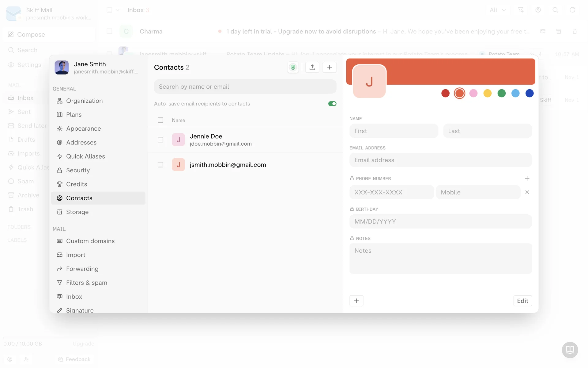Go to Quick Aliases settings

(85, 156)
